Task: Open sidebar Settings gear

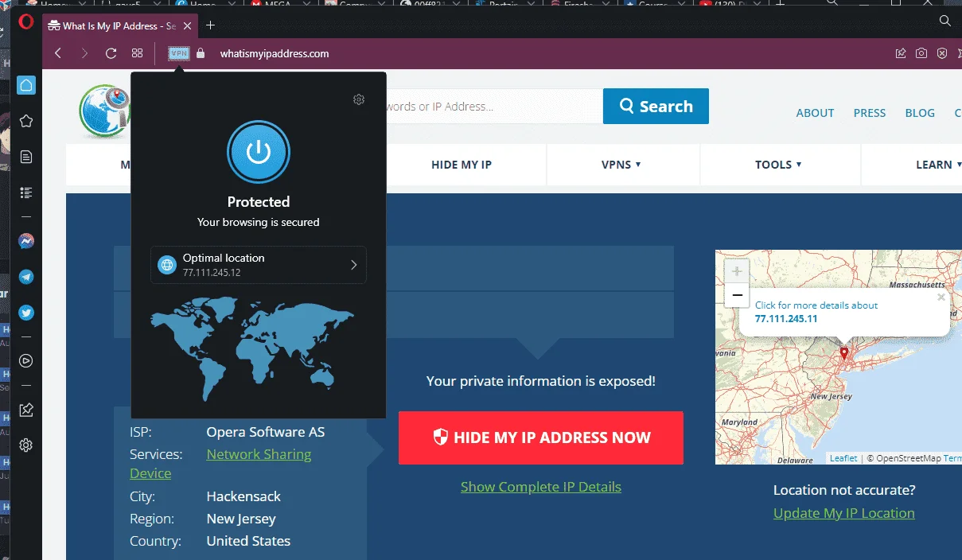Action: coord(26,445)
